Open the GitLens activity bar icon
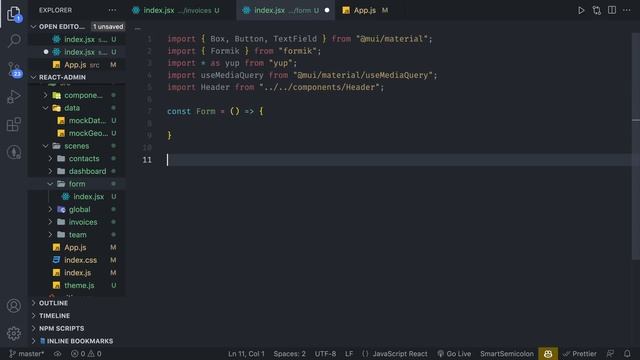The height and width of the screenshot is (360, 640). (x=14, y=152)
